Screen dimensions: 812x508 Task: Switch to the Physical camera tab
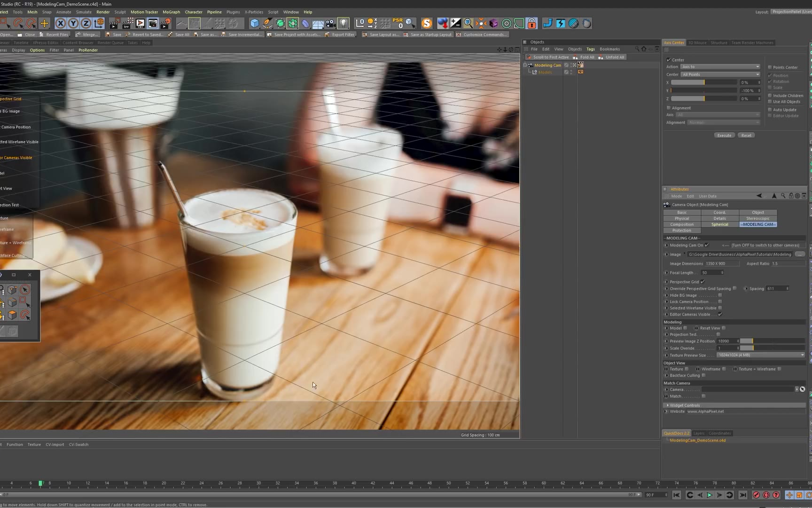[x=682, y=218]
